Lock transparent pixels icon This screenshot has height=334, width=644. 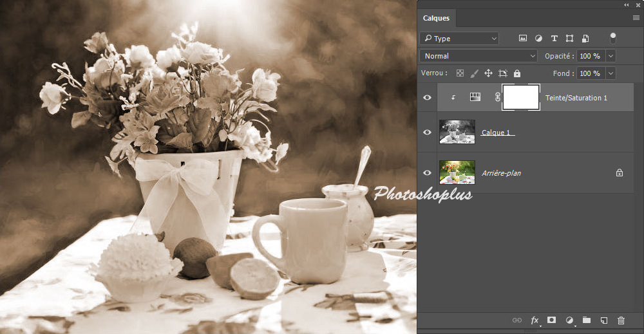(x=460, y=73)
